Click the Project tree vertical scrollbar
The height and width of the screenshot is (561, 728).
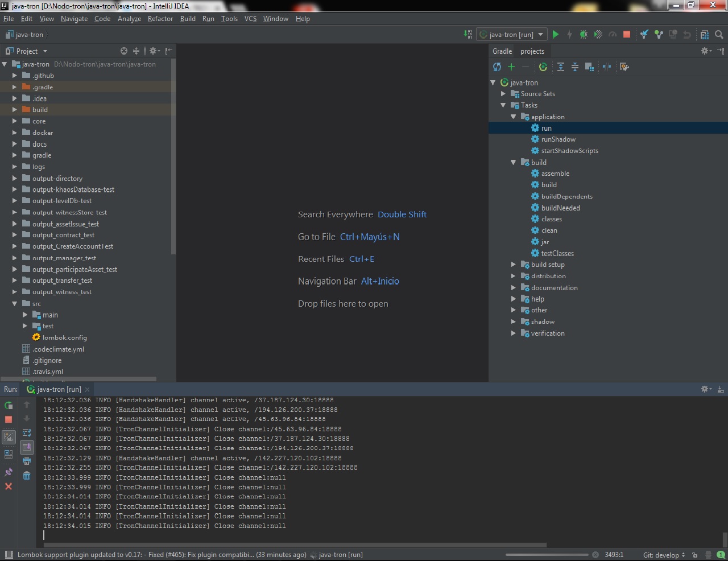click(x=173, y=156)
